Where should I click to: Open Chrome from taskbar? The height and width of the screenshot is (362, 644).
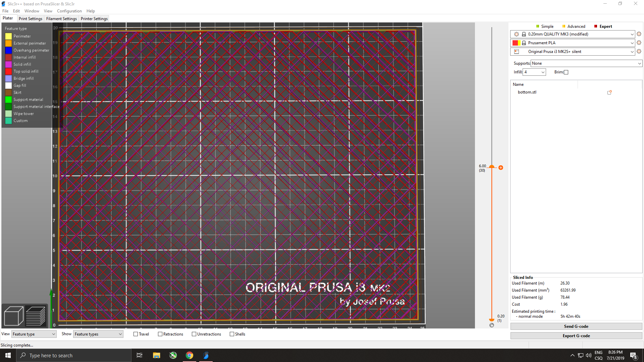pyautogui.click(x=190, y=355)
